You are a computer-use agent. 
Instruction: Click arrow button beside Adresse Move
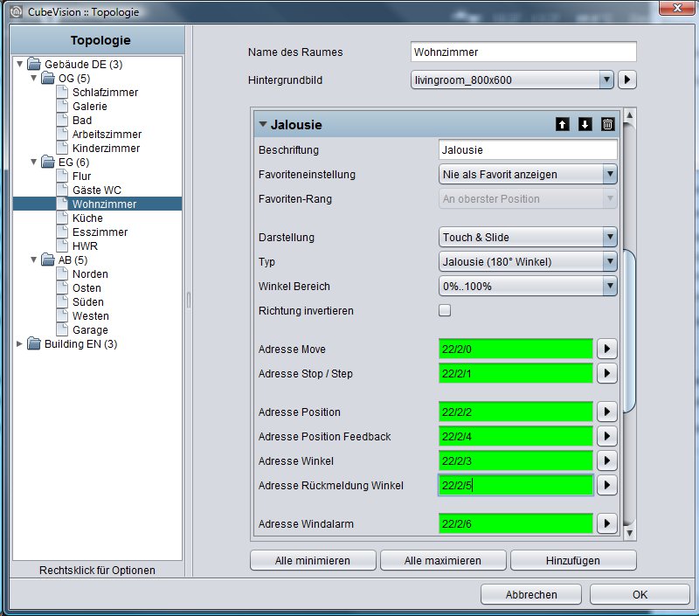606,349
